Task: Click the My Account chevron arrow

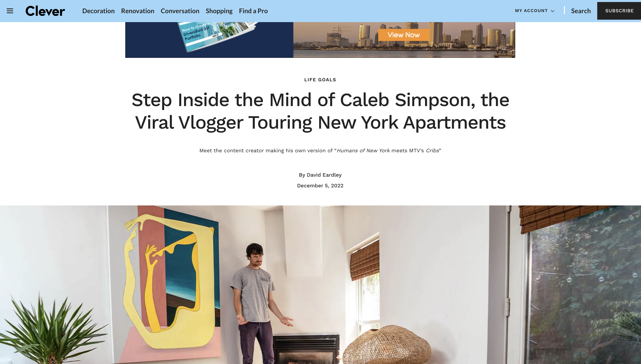Action: (x=553, y=11)
